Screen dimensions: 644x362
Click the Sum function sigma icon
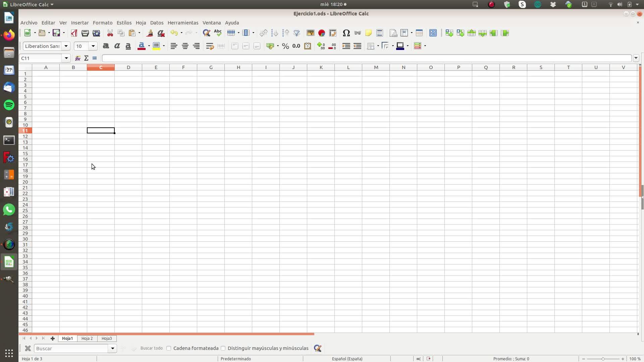click(86, 58)
